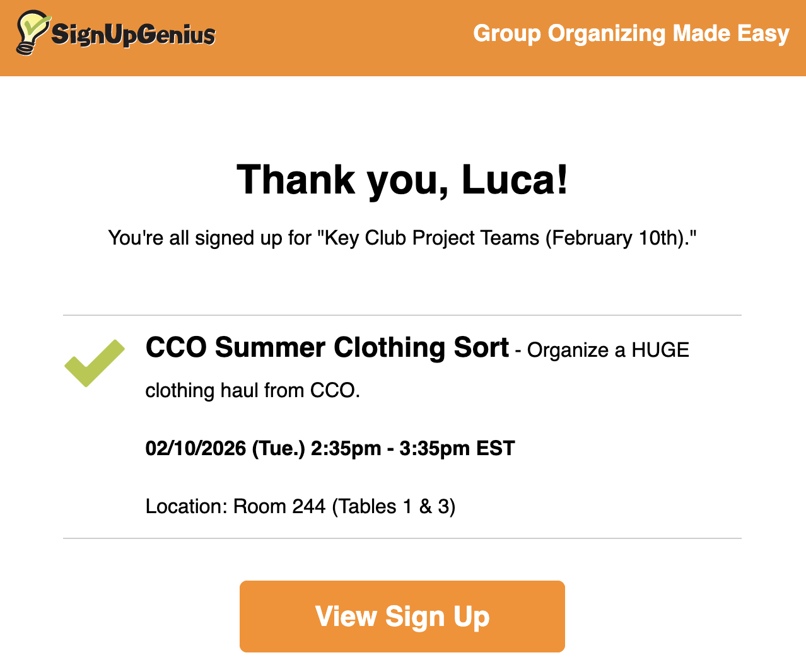Click the SignUpGenius lightbulb logo icon

tap(32, 33)
